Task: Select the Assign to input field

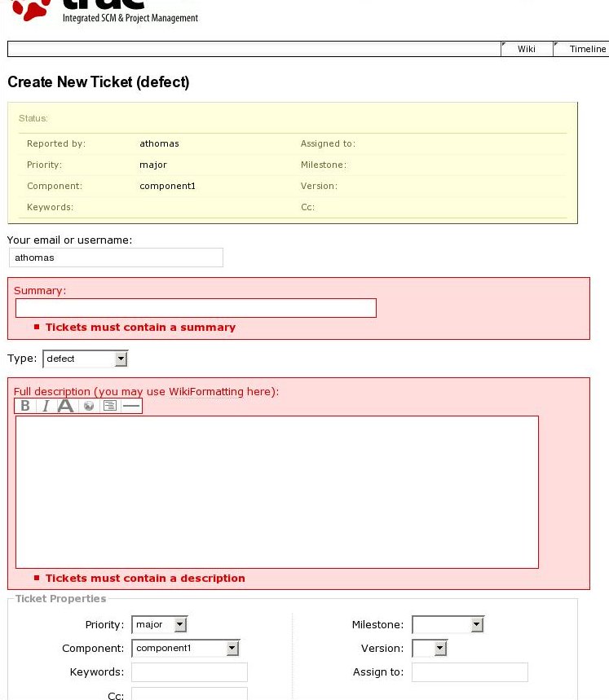Action: (x=470, y=672)
